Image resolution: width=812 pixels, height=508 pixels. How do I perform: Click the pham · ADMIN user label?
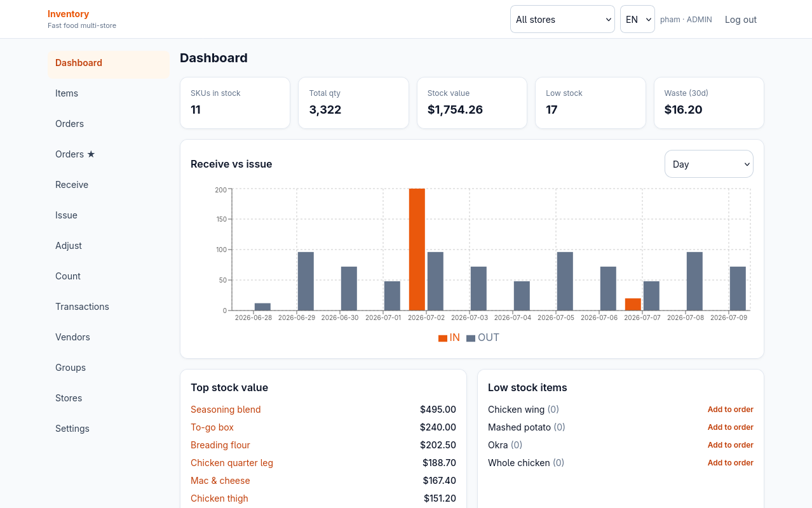686,20
